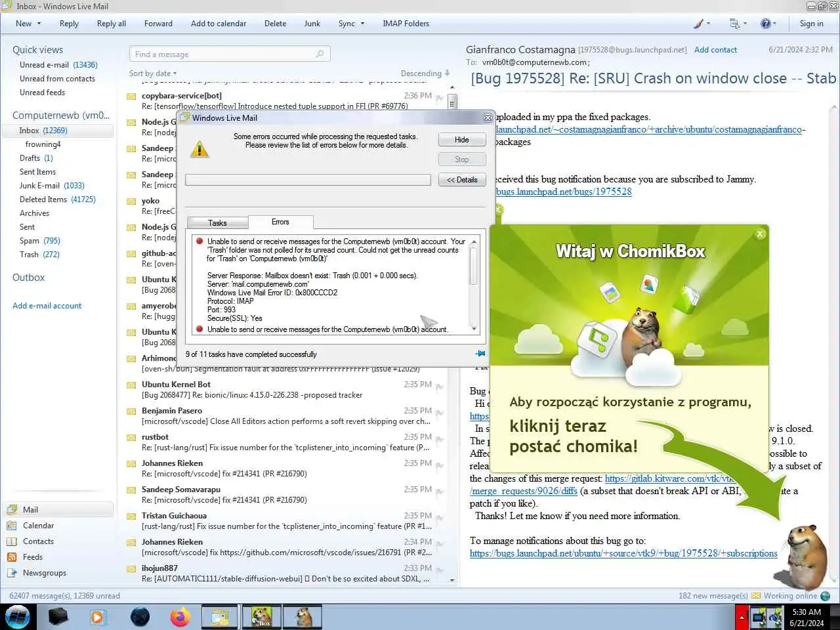
Task: Click Add to calendar in the toolbar
Action: [219, 24]
